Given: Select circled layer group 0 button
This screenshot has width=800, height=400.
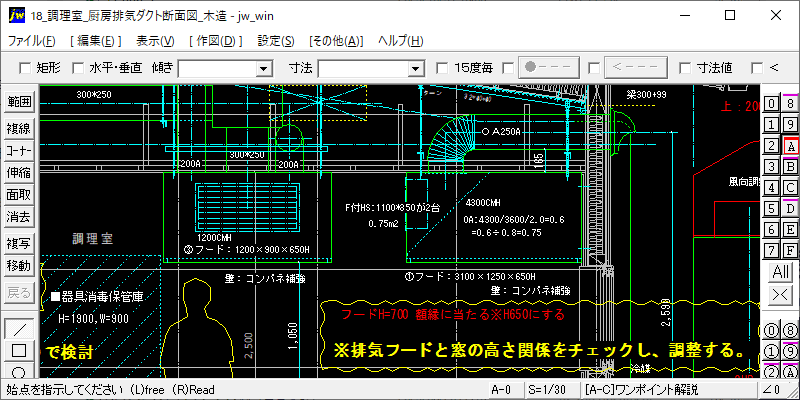Looking at the screenshot, I should coord(772,330).
